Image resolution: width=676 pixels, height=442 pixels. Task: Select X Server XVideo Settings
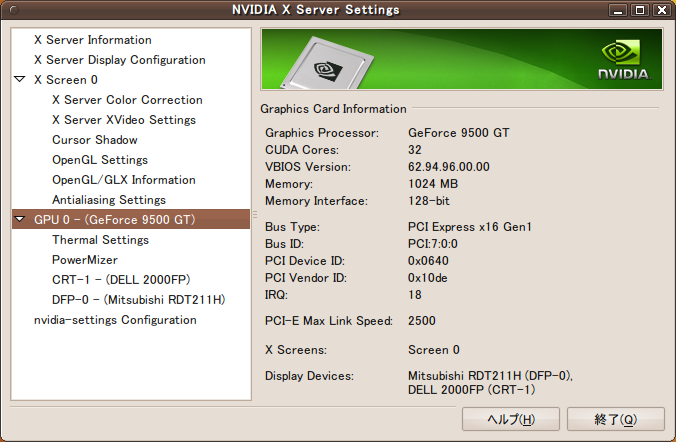[123, 120]
